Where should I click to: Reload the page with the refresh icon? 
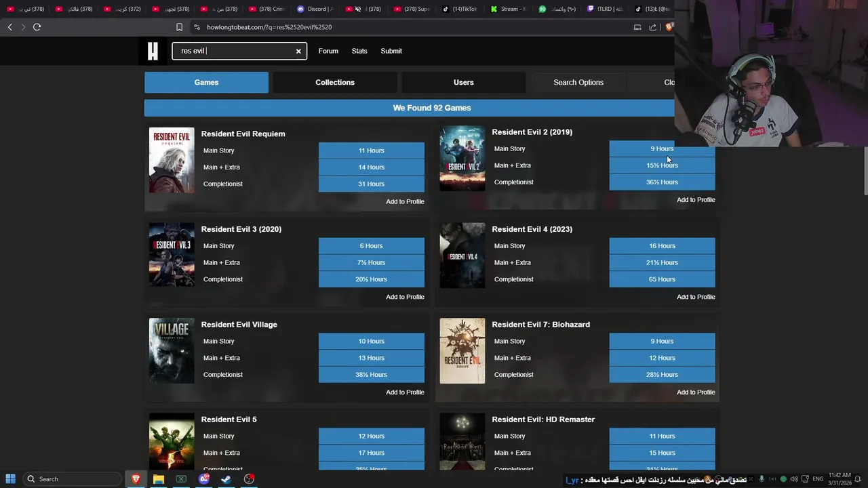37,27
